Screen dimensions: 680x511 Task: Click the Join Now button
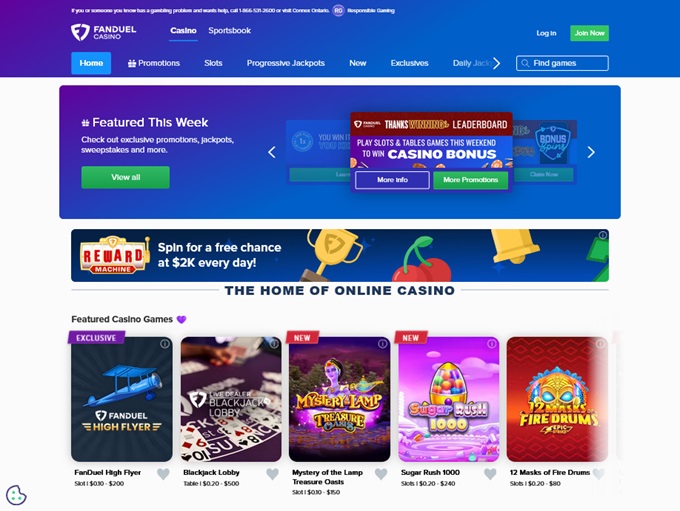coord(589,33)
